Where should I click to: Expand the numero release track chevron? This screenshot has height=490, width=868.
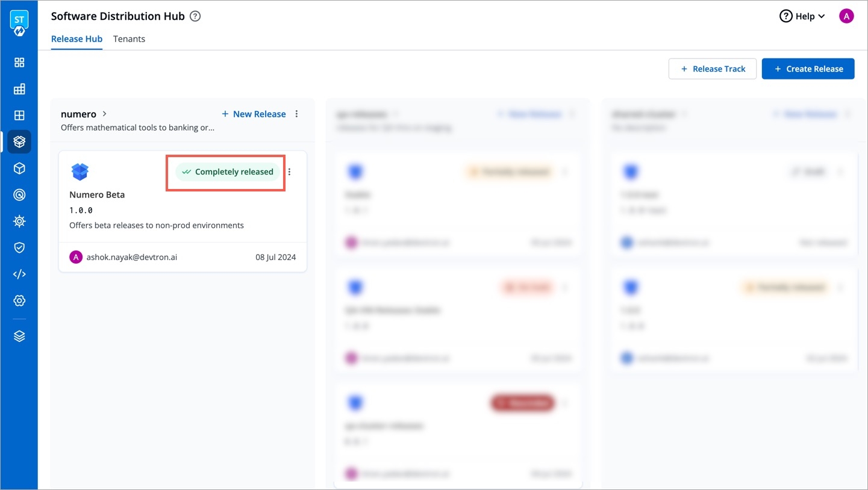point(105,114)
